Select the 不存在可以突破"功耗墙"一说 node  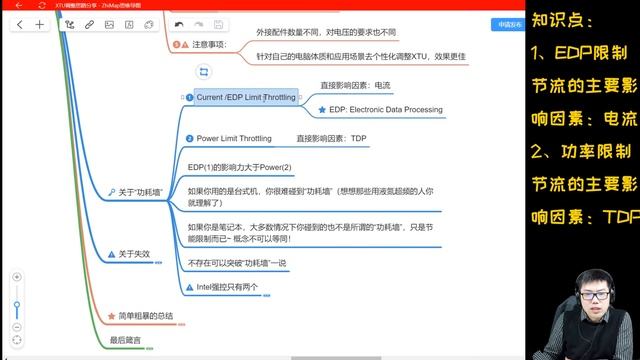[237, 263]
